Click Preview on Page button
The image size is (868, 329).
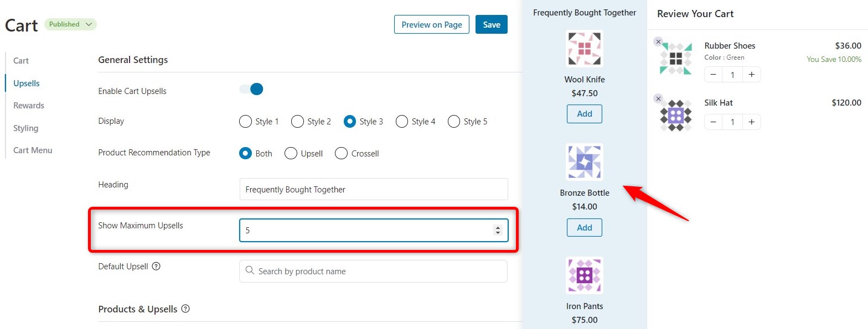tap(432, 24)
